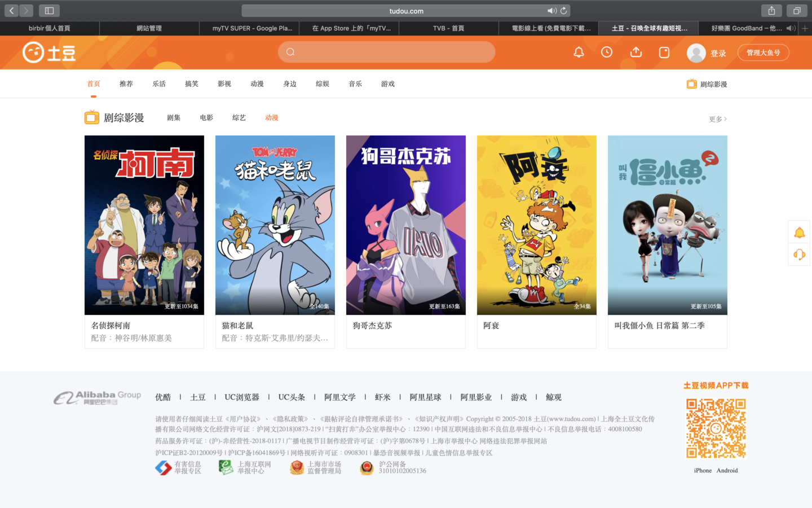The width and height of the screenshot is (812, 508).
Task: Switch to Safari tab birbir 個人首頁
Action: 50,28
